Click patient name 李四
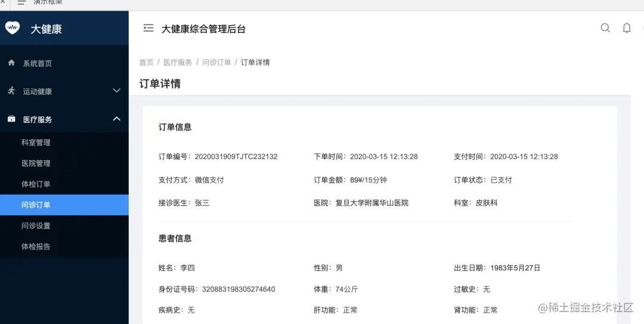Image resolution: width=644 pixels, height=324 pixels. [x=187, y=268]
